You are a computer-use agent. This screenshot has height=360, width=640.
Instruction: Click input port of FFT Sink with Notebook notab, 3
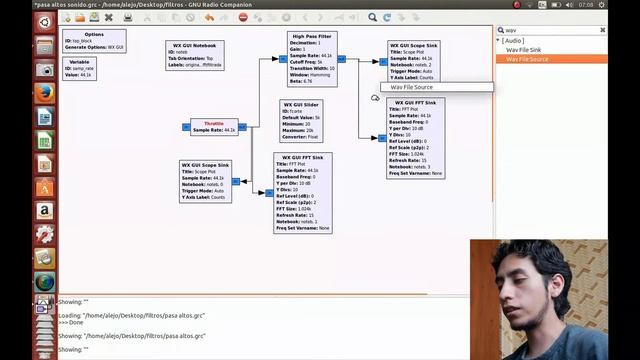[382, 138]
